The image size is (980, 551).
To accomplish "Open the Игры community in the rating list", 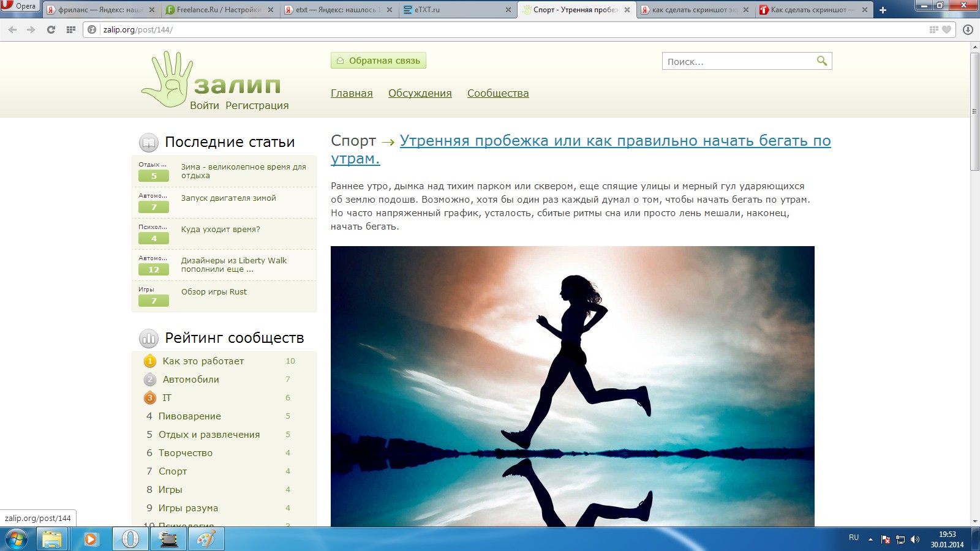I will pyautogui.click(x=170, y=490).
